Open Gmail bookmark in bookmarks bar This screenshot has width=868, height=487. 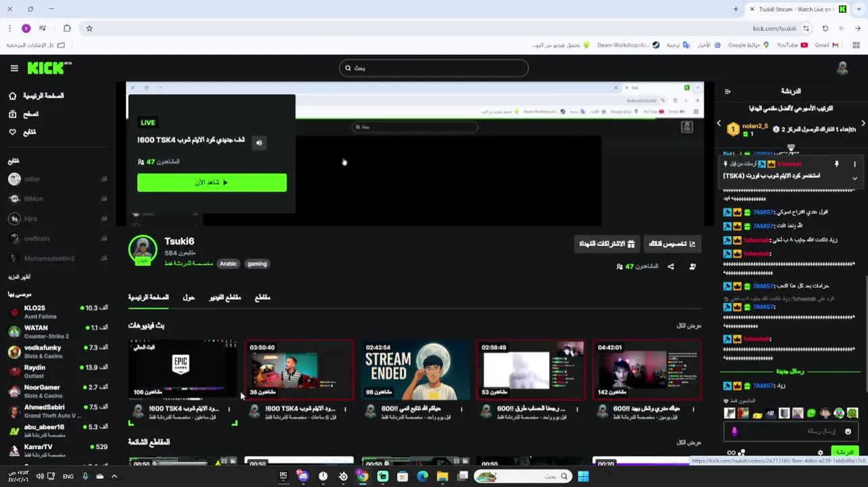click(827, 45)
